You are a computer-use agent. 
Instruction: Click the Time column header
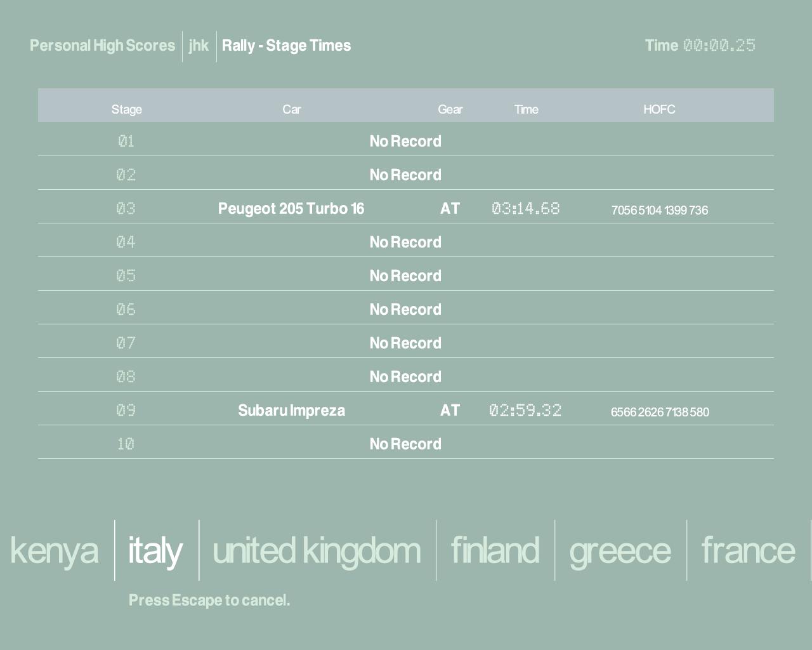(526, 109)
